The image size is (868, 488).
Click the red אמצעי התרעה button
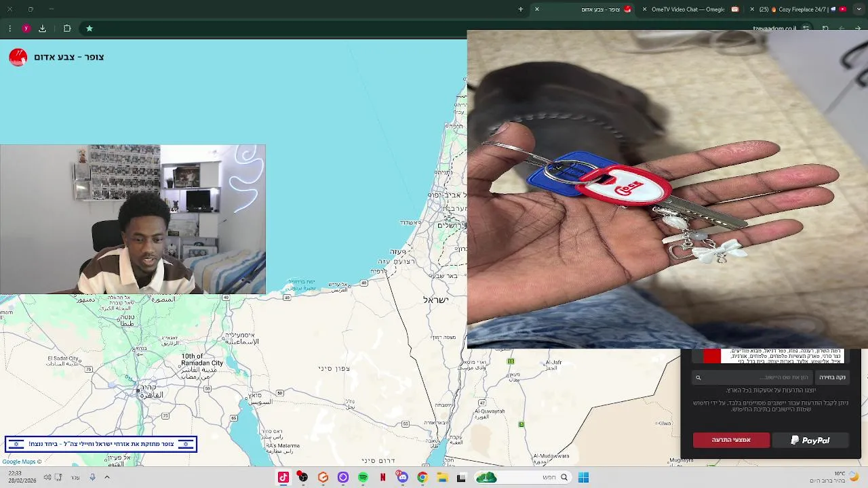pos(731,440)
